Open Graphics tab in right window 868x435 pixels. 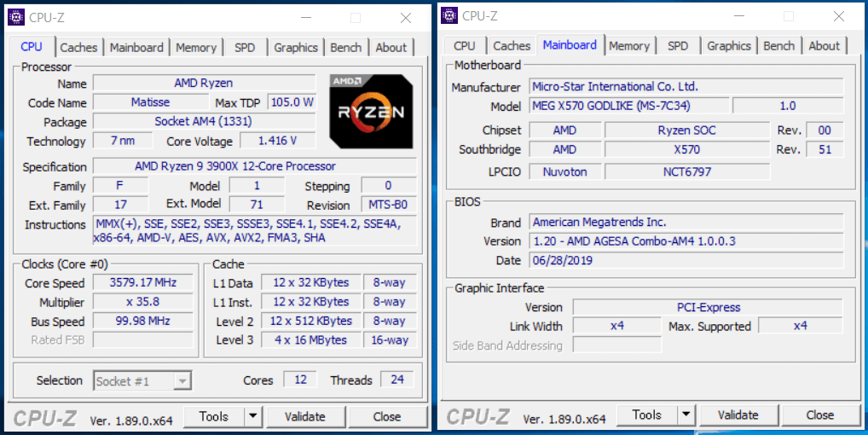click(x=729, y=46)
